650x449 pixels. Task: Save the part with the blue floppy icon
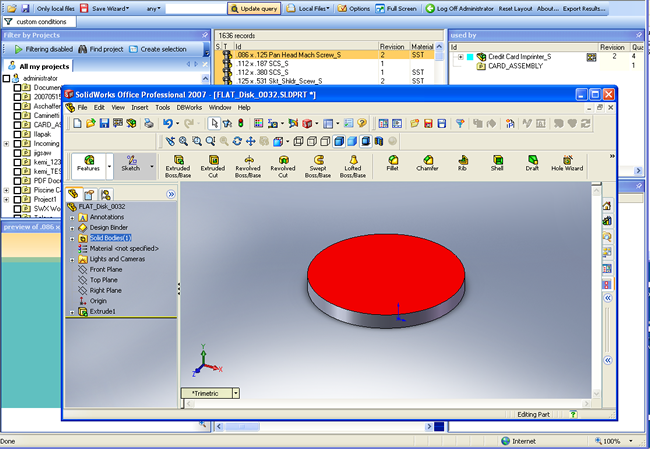pos(104,123)
